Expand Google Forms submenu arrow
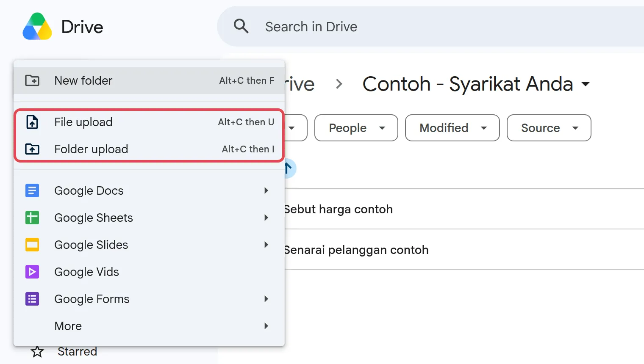This screenshot has width=644, height=364. pos(266,299)
